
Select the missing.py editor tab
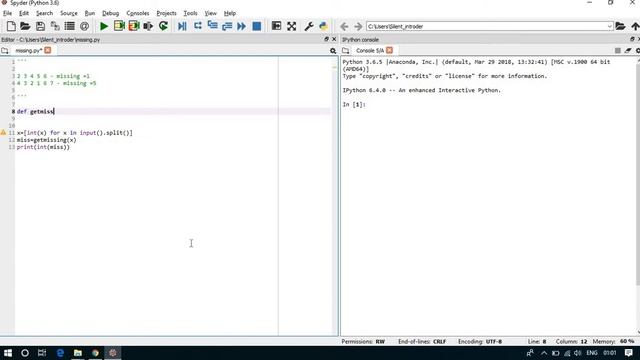(x=29, y=51)
